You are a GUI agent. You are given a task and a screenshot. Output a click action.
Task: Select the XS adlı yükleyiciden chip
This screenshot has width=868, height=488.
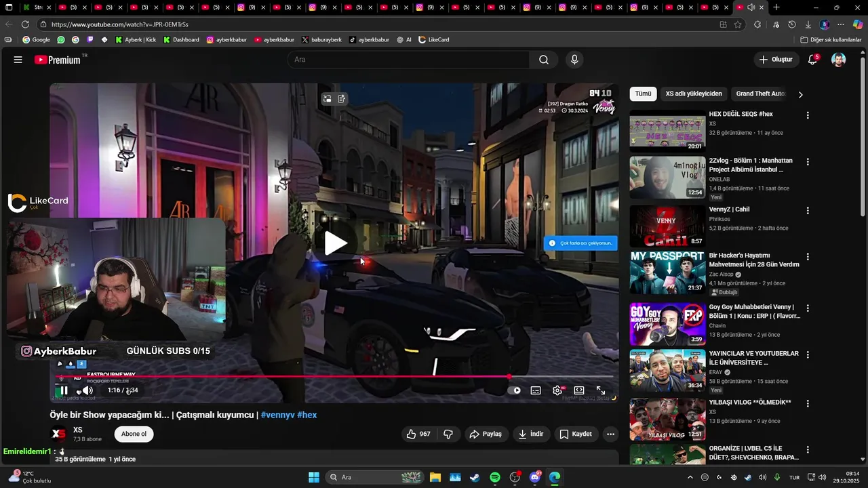coord(694,94)
